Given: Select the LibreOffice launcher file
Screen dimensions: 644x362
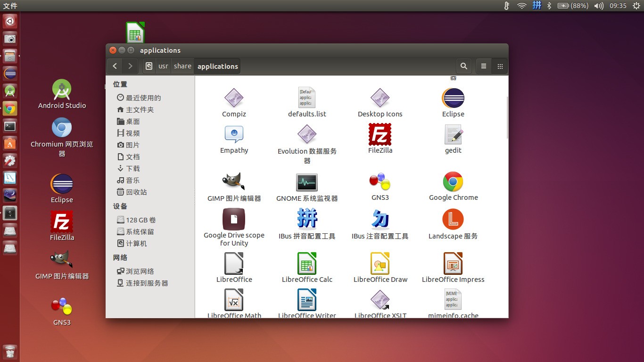Looking at the screenshot, I should 234,268.
